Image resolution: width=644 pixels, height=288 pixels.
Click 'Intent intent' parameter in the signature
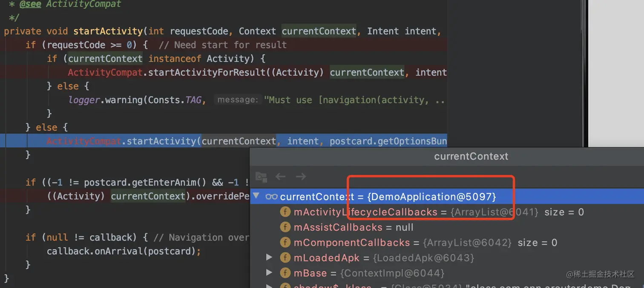[x=402, y=31]
